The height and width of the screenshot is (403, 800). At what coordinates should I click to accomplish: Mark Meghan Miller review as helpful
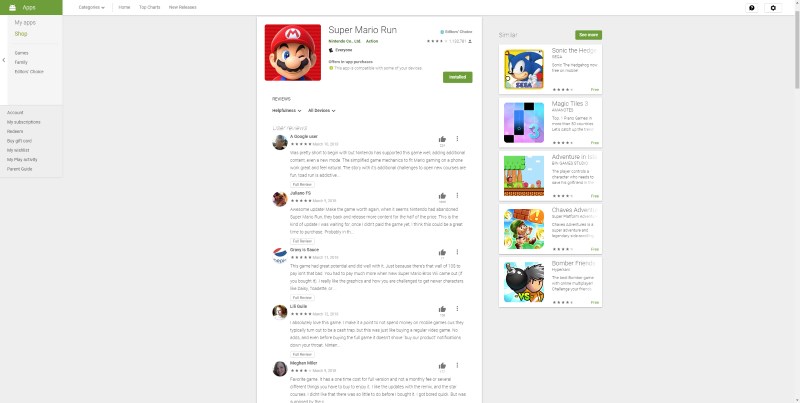point(442,366)
